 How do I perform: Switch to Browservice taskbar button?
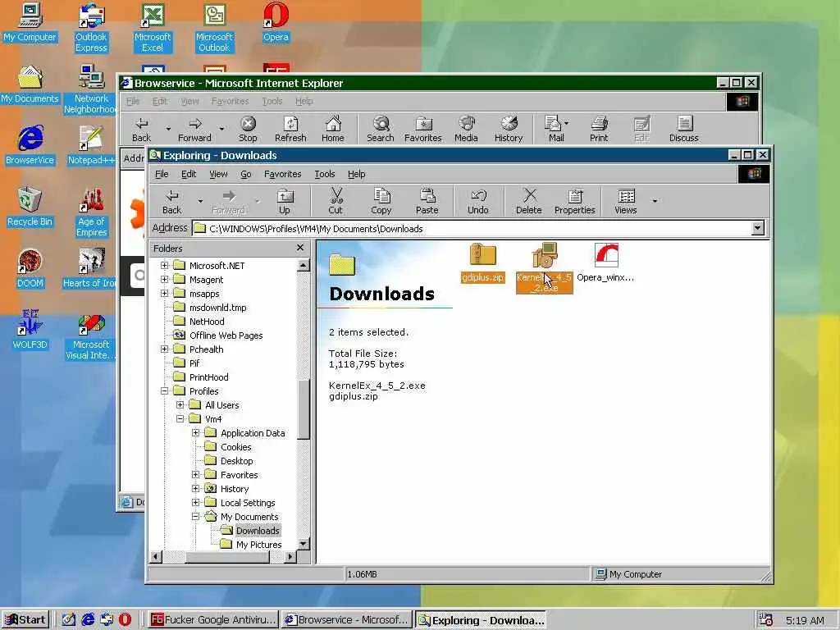click(347, 620)
